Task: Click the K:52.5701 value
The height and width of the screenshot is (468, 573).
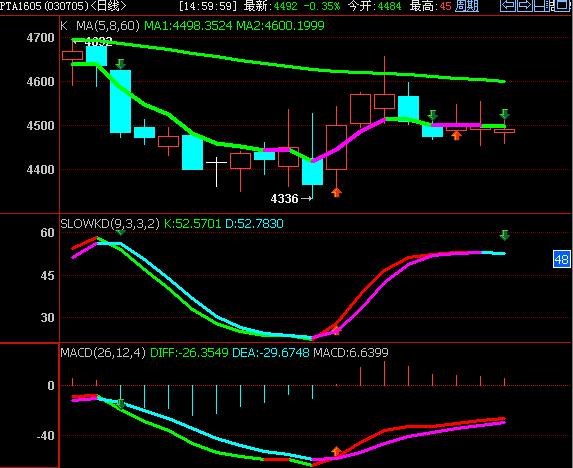Action: pyautogui.click(x=193, y=224)
